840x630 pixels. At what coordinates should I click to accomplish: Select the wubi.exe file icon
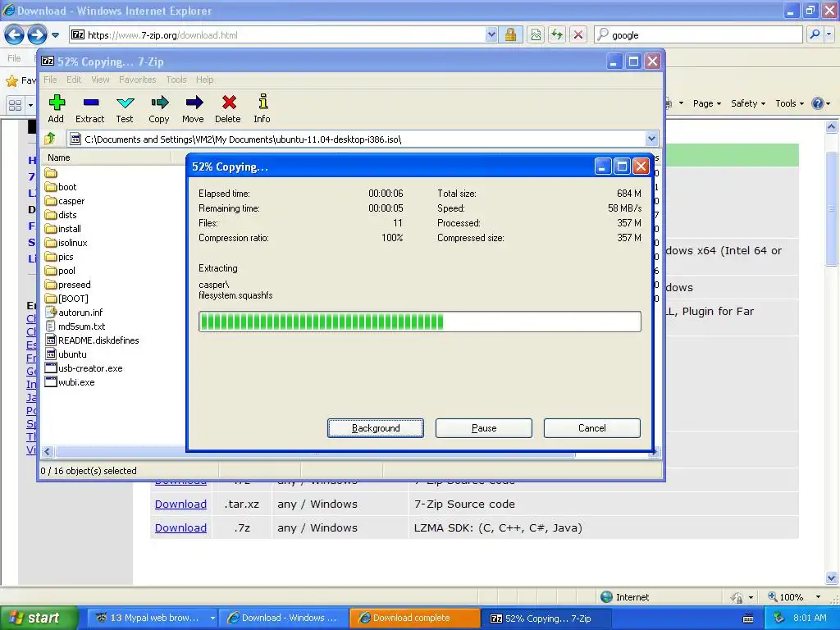tap(51, 382)
